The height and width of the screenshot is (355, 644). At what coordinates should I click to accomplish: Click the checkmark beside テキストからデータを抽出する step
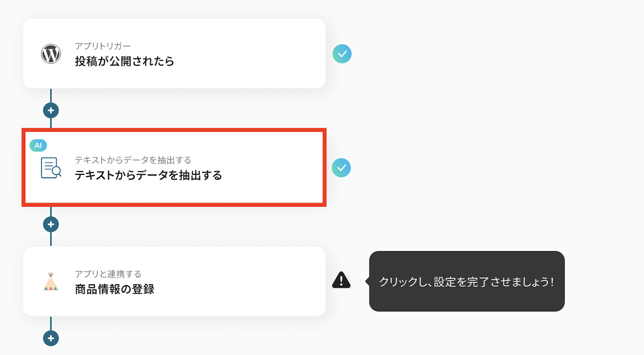(x=341, y=168)
